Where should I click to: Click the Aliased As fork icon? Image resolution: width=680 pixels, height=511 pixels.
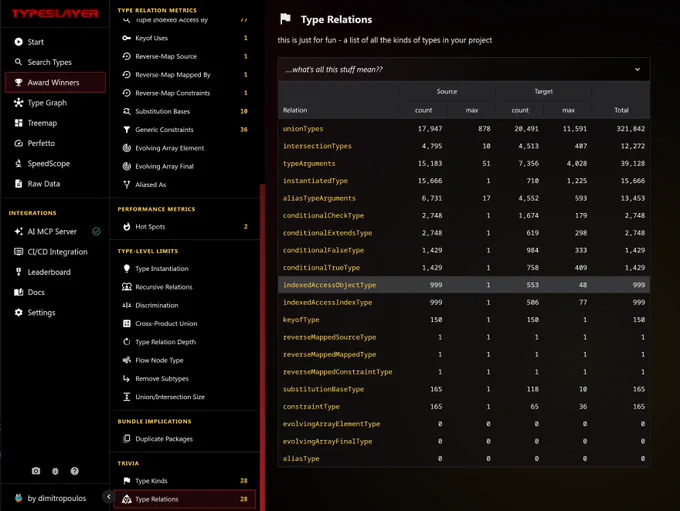pyautogui.click(x=126, y=184)
